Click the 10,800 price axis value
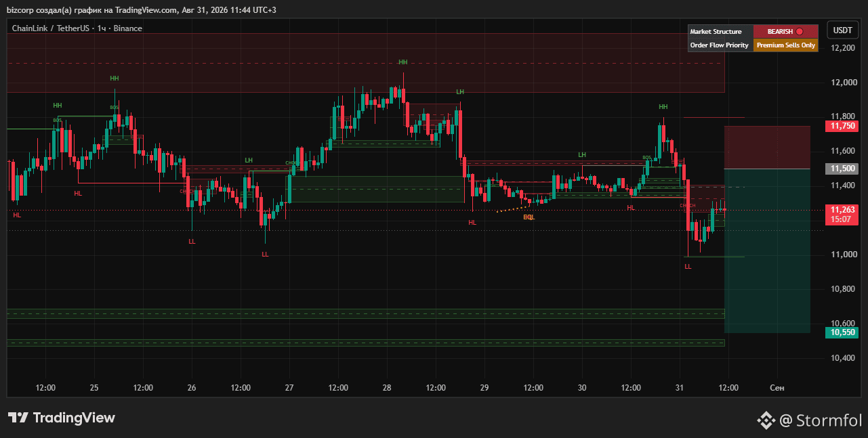 click(844, 289)
